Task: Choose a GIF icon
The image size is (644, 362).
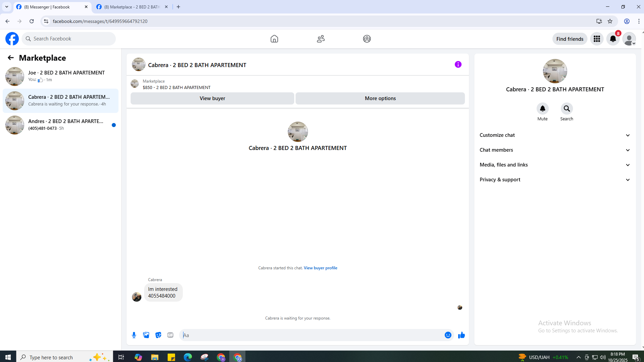Action: [170, 335]
